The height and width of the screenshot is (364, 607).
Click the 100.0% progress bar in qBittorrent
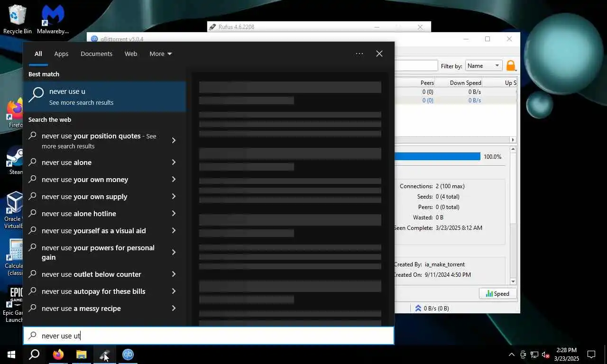point(437,156)
